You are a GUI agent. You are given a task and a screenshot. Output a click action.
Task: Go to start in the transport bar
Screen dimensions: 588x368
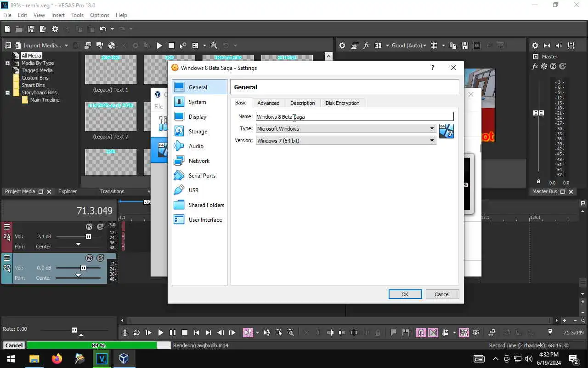tap(197, 333)
